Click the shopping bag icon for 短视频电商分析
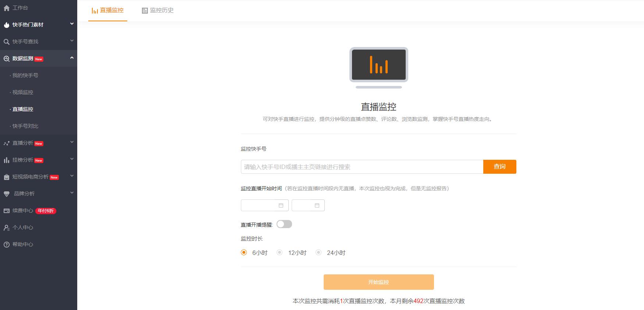 pyautogui.click(x=7, y=177)
